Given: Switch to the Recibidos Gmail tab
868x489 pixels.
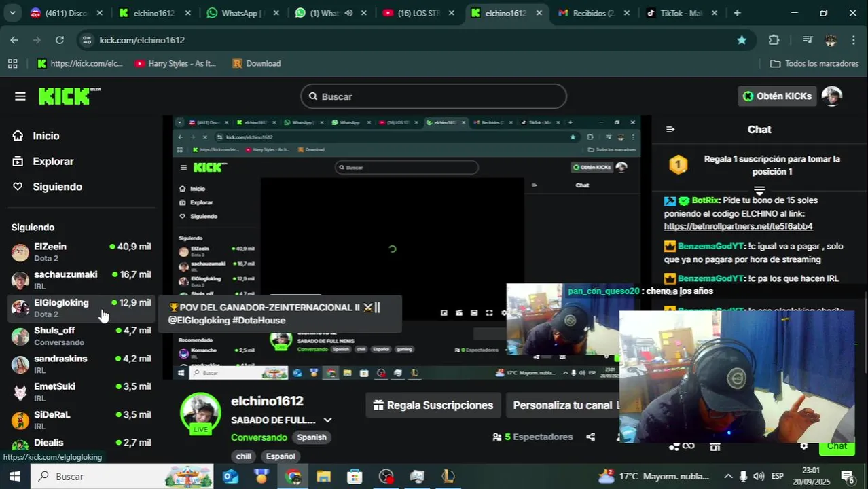Looking at the screenshot, I should click(x=594, y=13).
